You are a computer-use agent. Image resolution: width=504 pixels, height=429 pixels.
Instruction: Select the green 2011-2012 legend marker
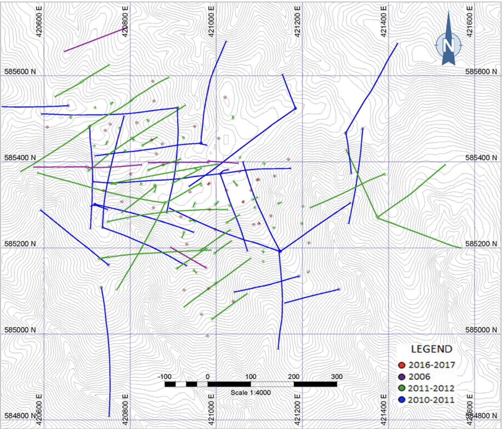coord(402,389)
